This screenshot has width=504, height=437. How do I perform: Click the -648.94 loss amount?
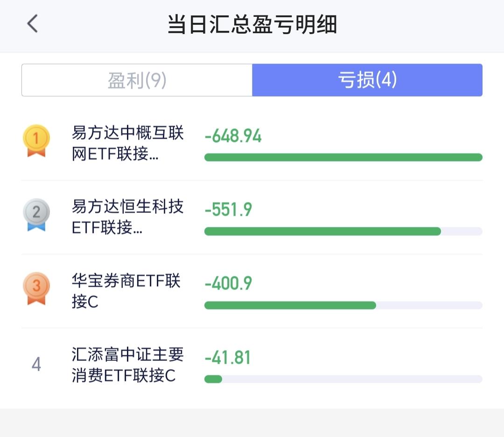pyautogui.click(x=233, y=136)
